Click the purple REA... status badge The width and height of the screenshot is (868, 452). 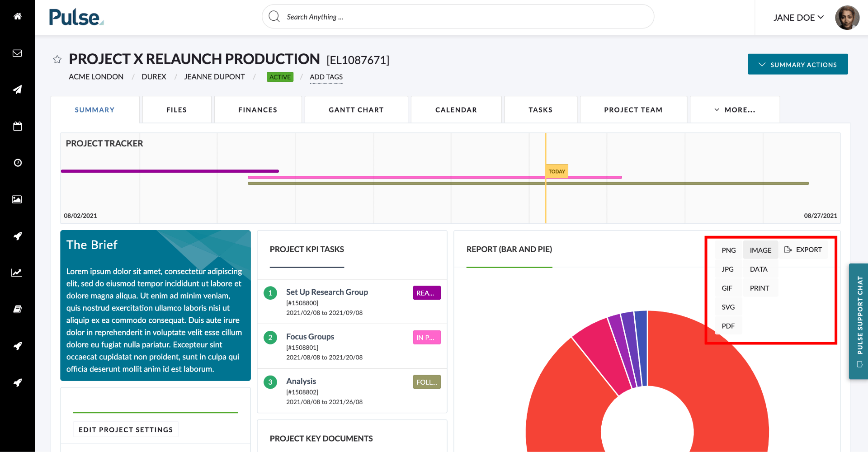coord(427,293)
